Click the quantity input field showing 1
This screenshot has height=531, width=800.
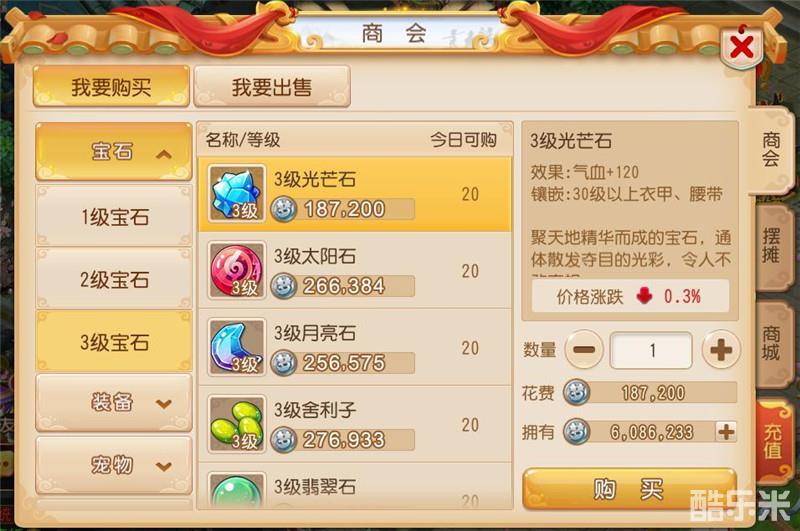[x=652, y=350]
